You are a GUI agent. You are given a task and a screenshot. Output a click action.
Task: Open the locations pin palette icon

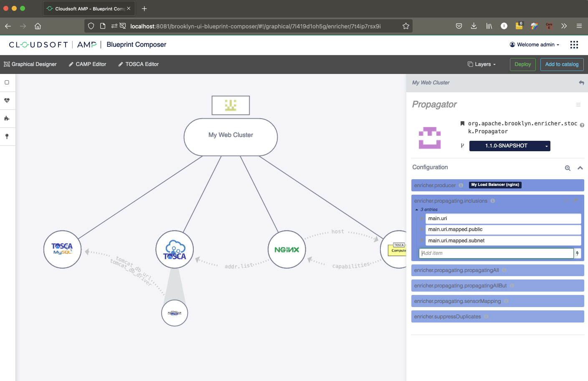pyautogui.click(x=7, y=136)
